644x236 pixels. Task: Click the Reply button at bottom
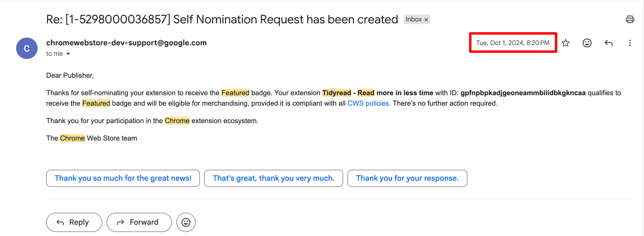click(x=74, y=222)
